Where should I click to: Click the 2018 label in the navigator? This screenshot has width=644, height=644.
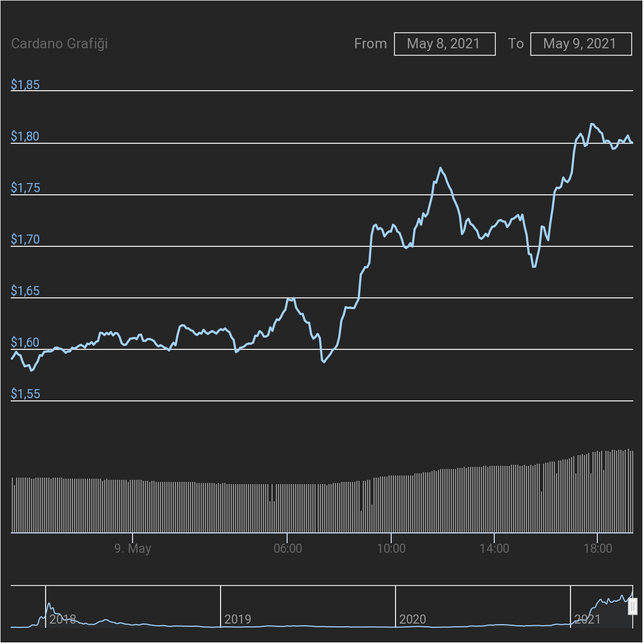(x=63, y=619)
